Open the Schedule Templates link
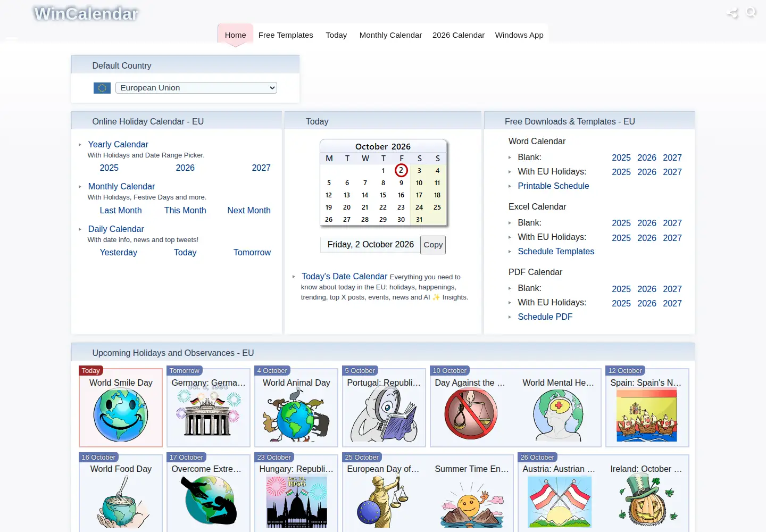Viewport: 766px width, 532px height. tap(556, 251)
